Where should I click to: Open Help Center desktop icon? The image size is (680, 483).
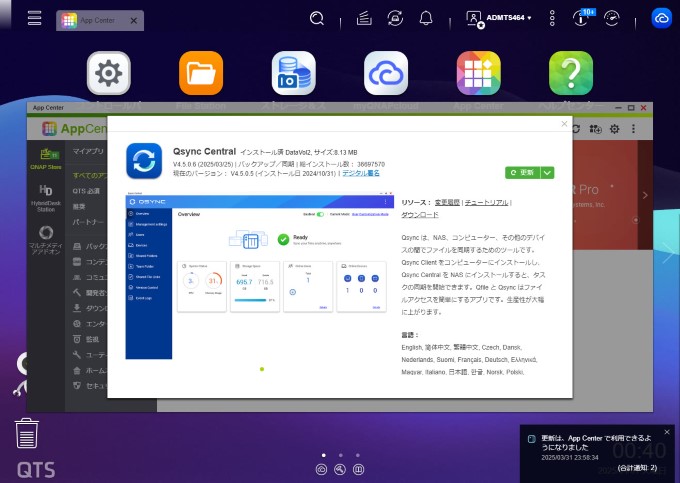571,73
